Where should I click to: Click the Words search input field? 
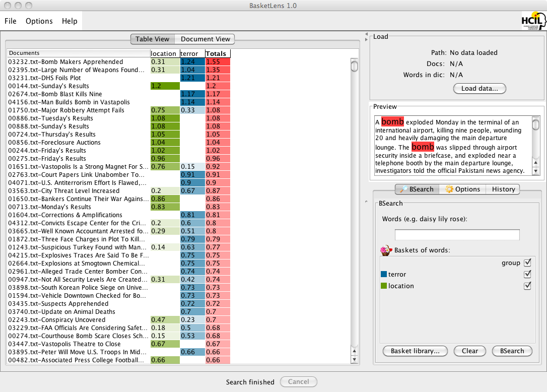[457, 235]
